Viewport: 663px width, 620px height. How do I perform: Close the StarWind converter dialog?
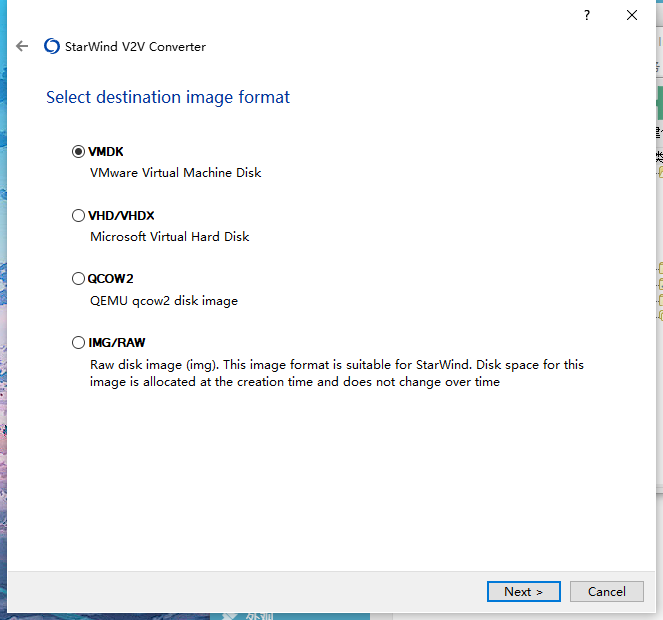coord(632,15)
